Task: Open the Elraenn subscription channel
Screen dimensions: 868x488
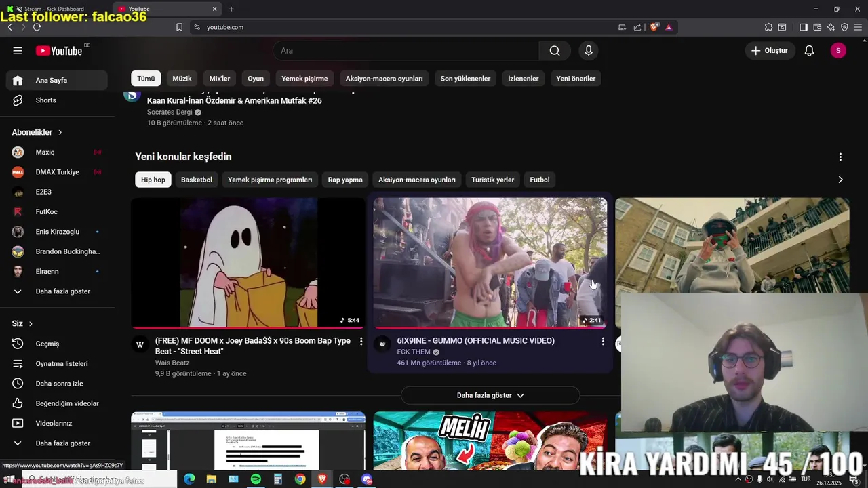Action: coord(57,272)
